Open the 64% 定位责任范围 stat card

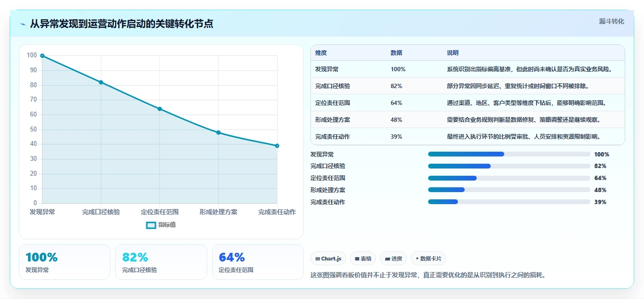click(x=258, y=262)
